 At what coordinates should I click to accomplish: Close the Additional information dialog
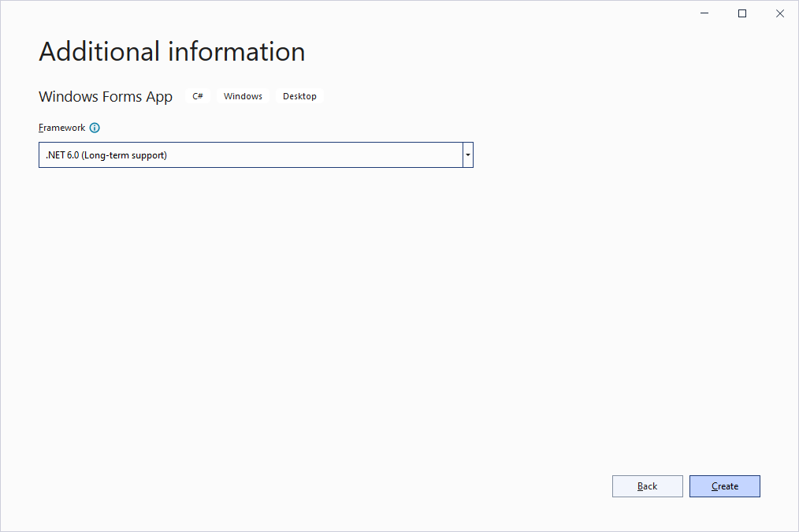780,13
